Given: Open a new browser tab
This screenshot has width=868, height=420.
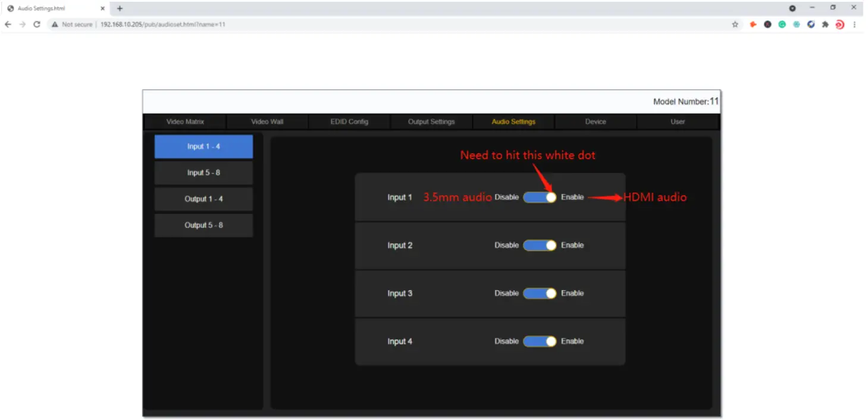Looking at the screenshot, I should point(120,8).
